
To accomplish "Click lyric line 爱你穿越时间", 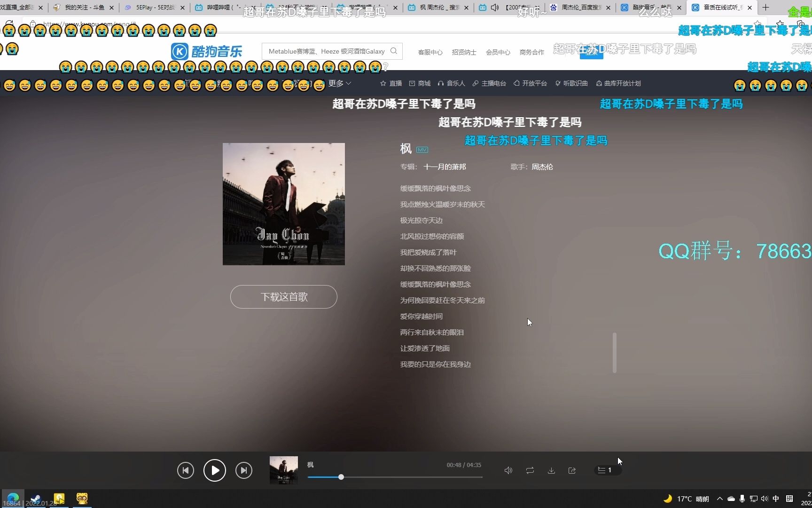I will [422, 316].
